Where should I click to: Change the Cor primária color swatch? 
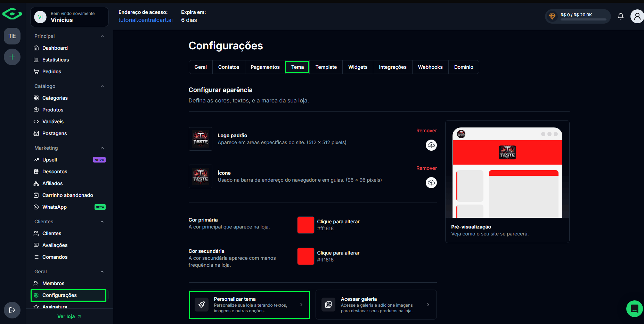(306, 225)
